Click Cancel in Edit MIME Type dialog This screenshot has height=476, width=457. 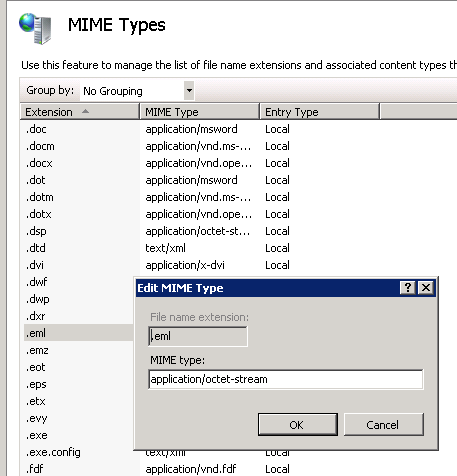pos(384,425)
